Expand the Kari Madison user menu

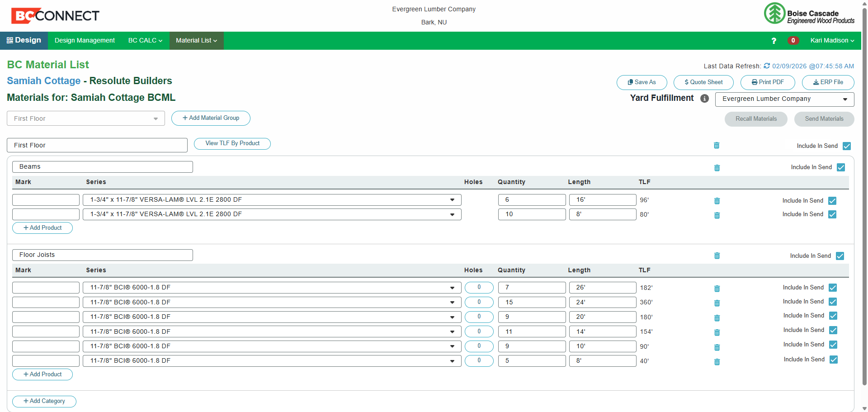pos(832,41)
